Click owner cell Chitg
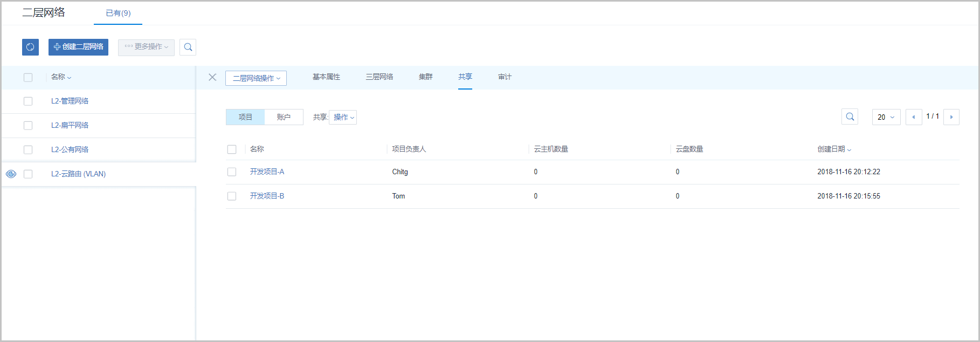Image resolution: width=980 pixels, height=342 pixels. click(400, 172)
